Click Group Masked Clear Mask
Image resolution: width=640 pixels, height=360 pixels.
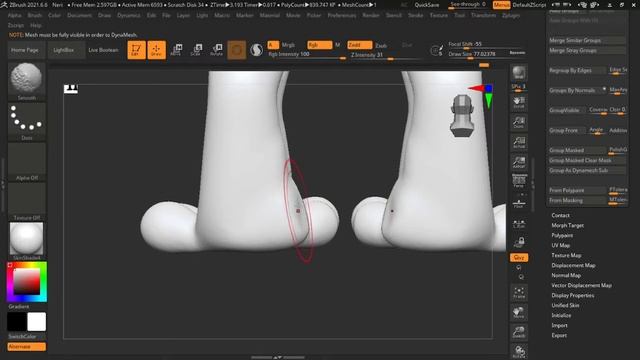[587, 160]
